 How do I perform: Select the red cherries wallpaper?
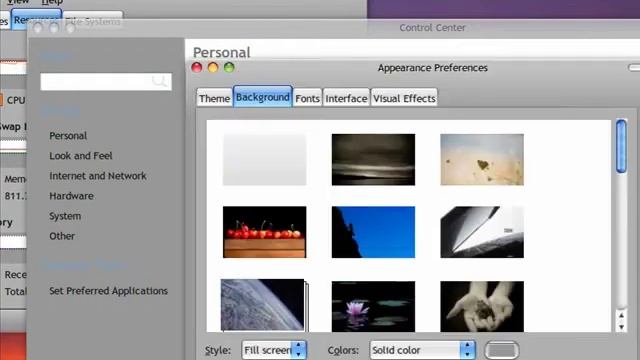tap(264, 232)
